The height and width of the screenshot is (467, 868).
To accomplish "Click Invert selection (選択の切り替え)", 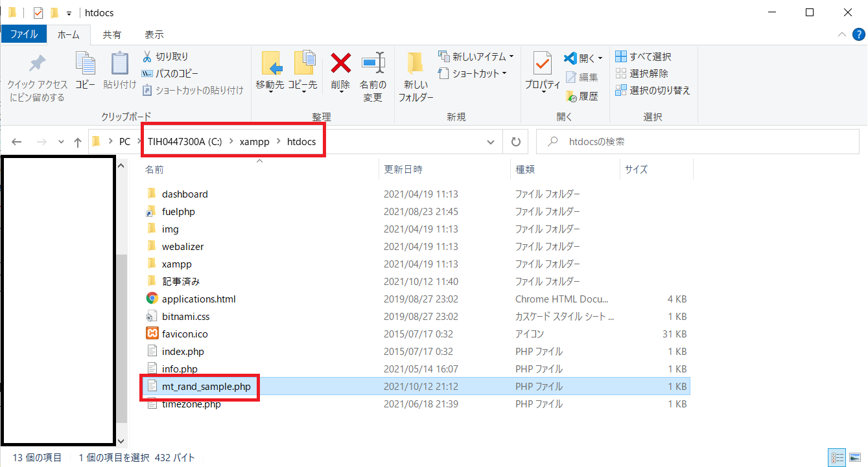I will [653, 91].
